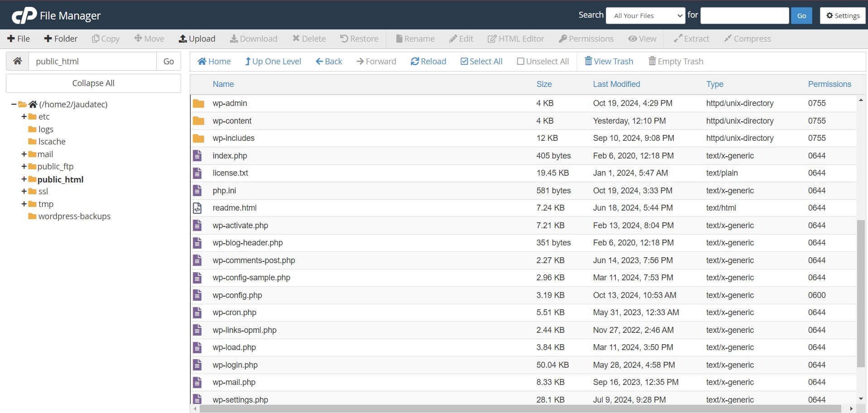Reload the file listing
This screenshot has height=413, width=868.
428,61
